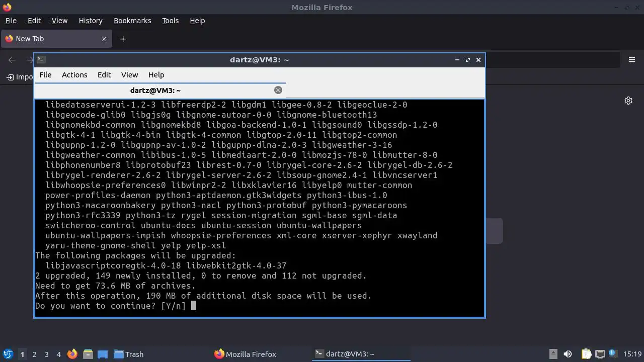Open the Lubuntu application menu launcher
644x362 pixels.
(x=8, y=354)
